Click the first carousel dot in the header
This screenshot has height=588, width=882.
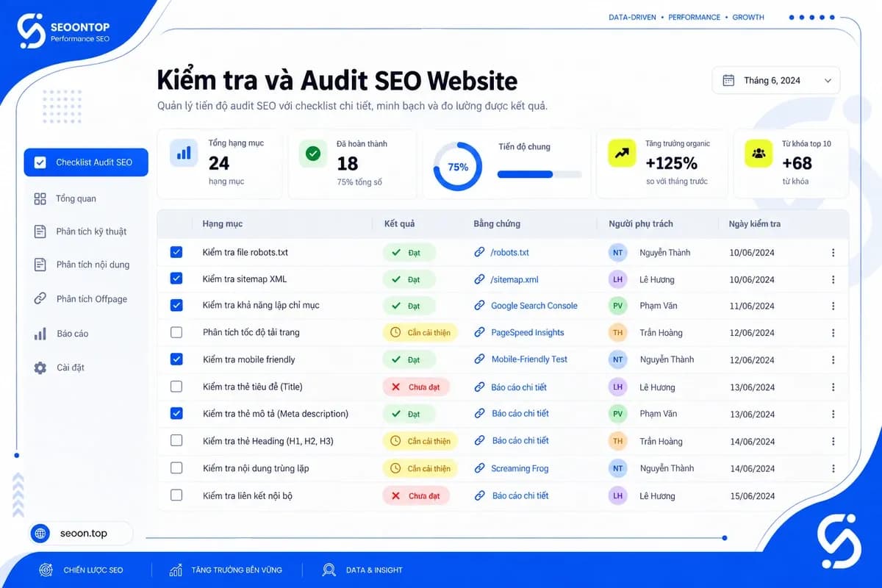coord(792,18)
